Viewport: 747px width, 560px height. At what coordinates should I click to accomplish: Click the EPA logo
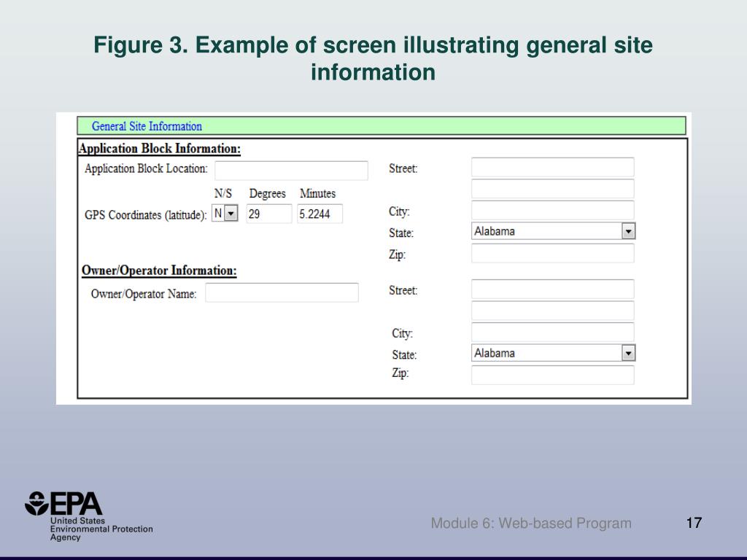88,516
